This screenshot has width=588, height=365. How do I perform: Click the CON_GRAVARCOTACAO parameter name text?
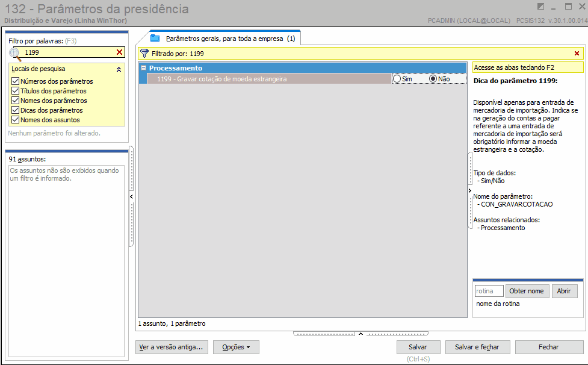coord(516,204)
